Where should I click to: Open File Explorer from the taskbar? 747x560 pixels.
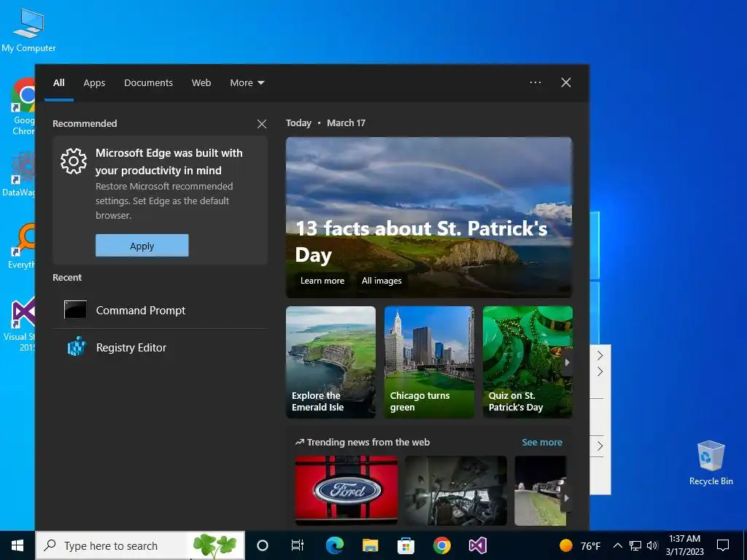370,545
